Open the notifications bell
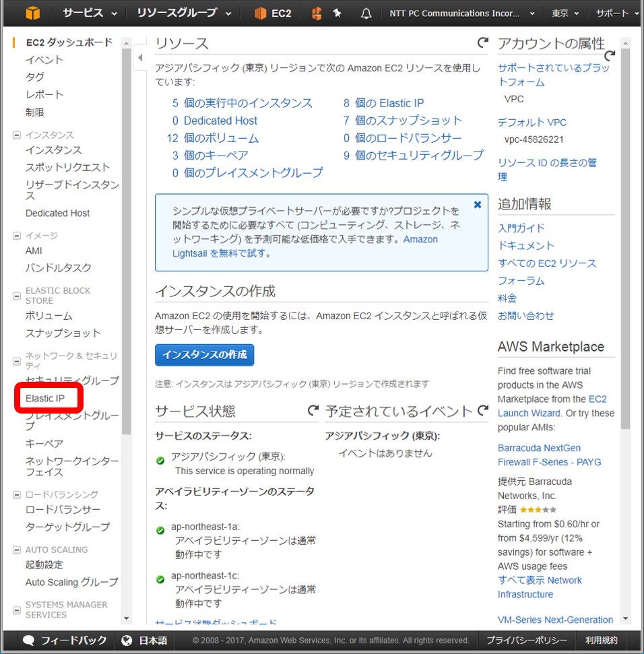 tap(366, 13)
